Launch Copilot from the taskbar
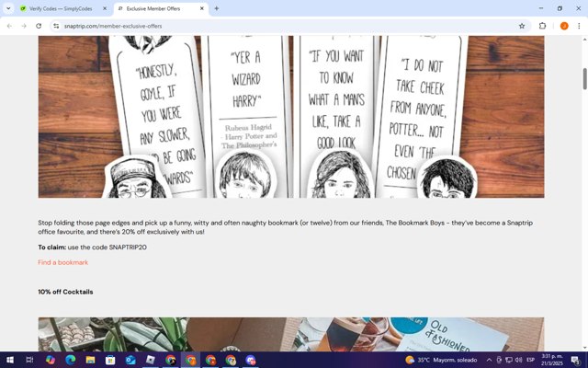The image size is (588, 368). [x=50, y=360]
